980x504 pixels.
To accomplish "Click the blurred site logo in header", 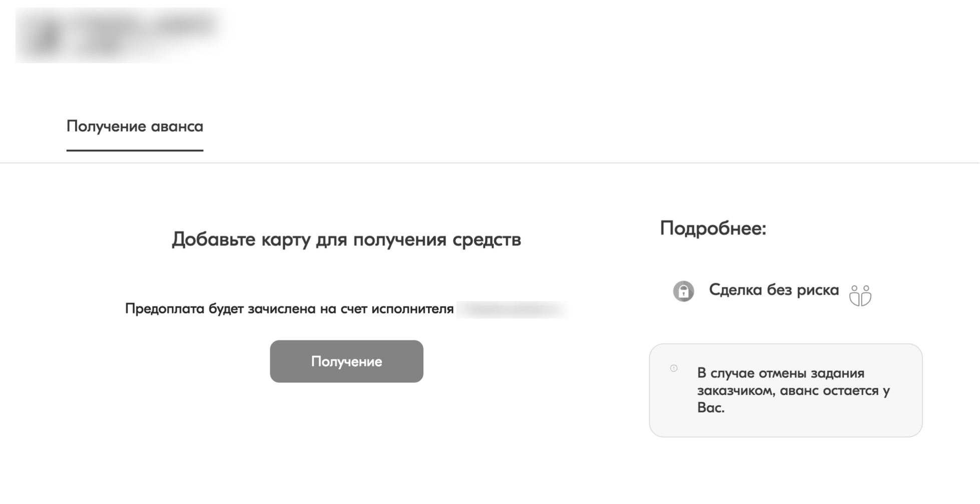I will point(120,35).
